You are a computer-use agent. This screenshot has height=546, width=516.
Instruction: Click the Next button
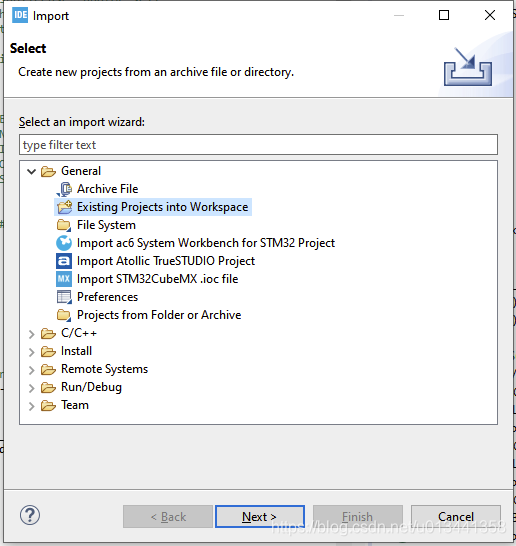(x=260, y=517)
